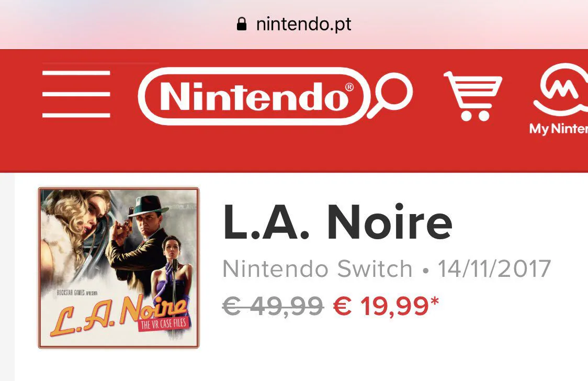The image size is (588, 381).
Task: Click the My Nintendo text label
Action: 558,129
